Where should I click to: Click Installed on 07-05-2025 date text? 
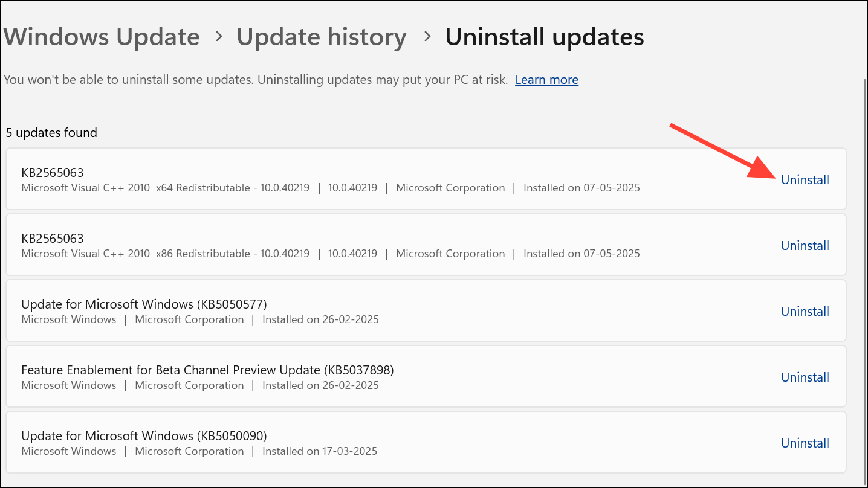tap(581, 188)
